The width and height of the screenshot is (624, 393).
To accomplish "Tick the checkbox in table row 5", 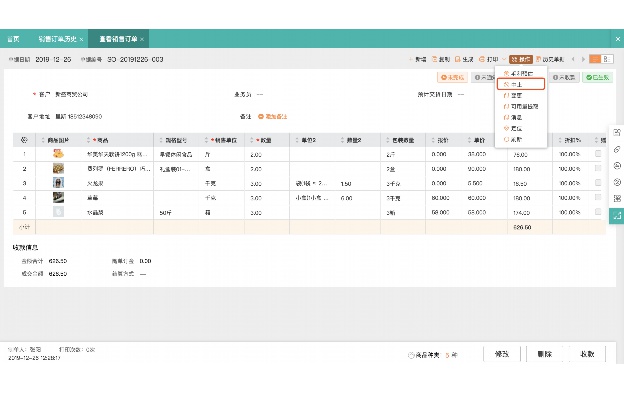I will point(598,212).
